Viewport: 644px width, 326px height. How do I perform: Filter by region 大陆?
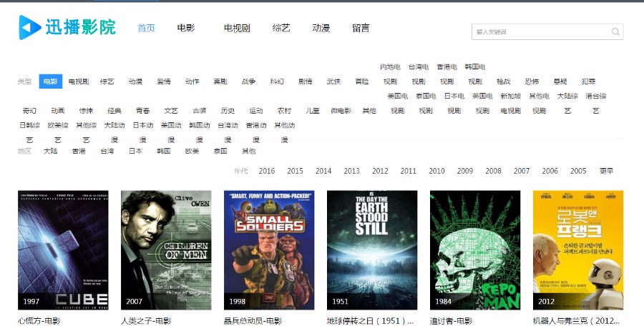point(51,151)
